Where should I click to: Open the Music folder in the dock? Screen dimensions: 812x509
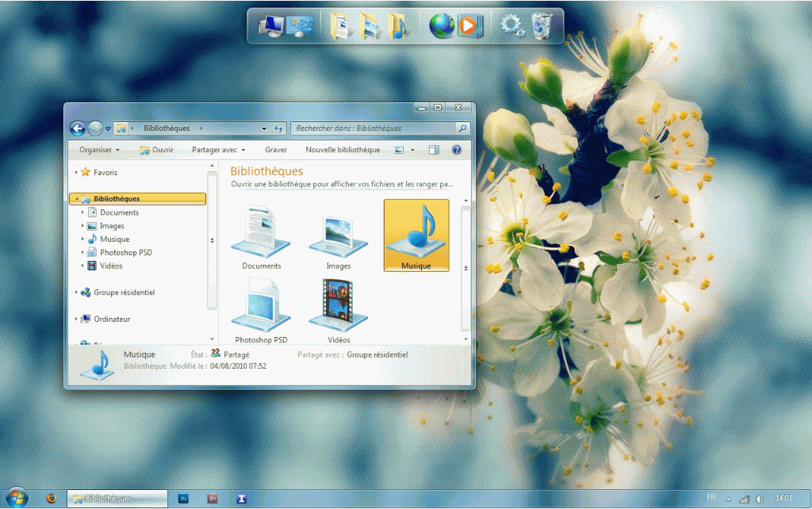pyautogui.click(x=397, y=26)
